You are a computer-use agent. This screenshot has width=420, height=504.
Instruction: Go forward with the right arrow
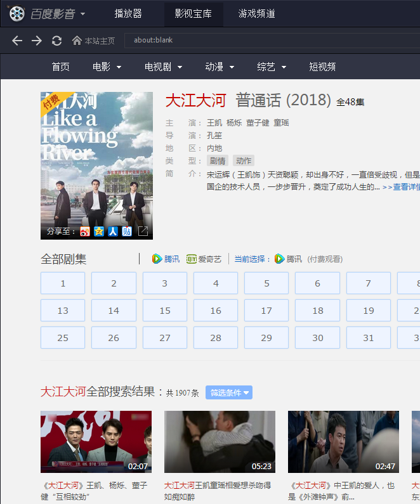[37, 41]
